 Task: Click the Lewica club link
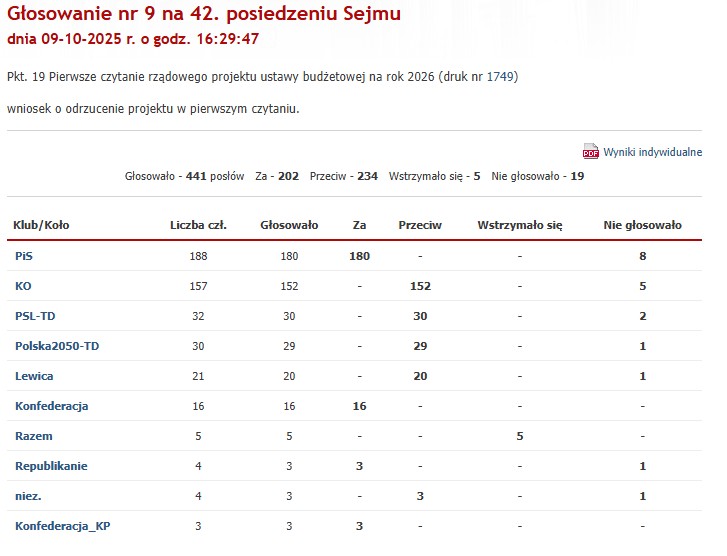coord(34,376)
